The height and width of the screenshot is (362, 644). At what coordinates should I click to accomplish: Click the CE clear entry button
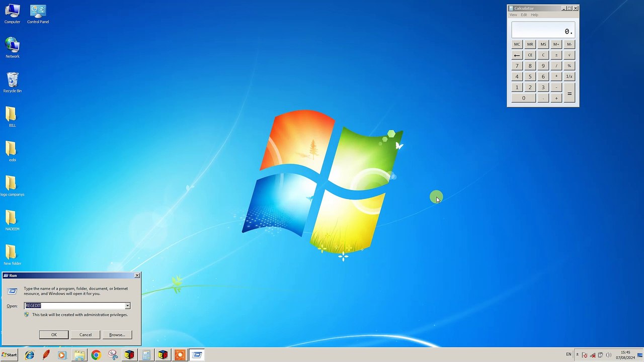coord(530,55)
